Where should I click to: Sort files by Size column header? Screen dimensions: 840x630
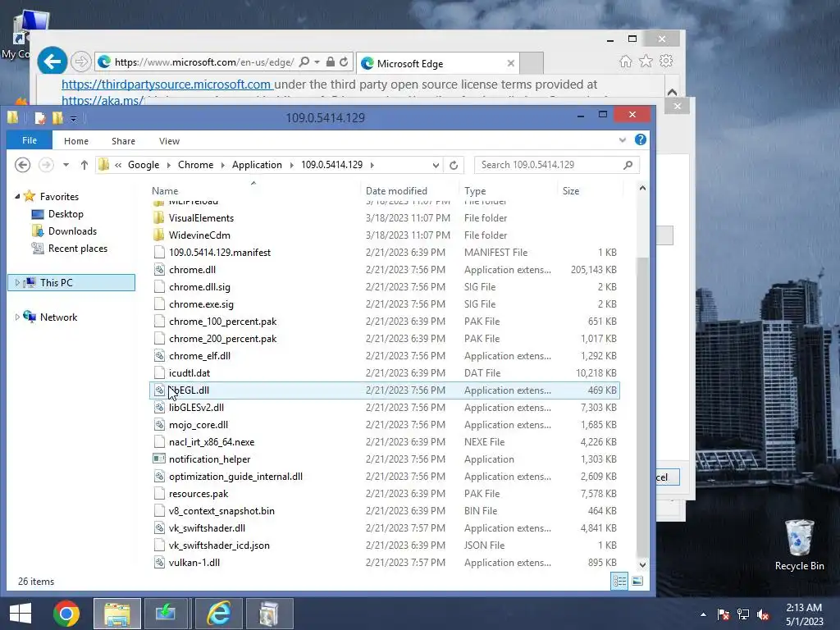pyautogui.click(x=571, y=190)
